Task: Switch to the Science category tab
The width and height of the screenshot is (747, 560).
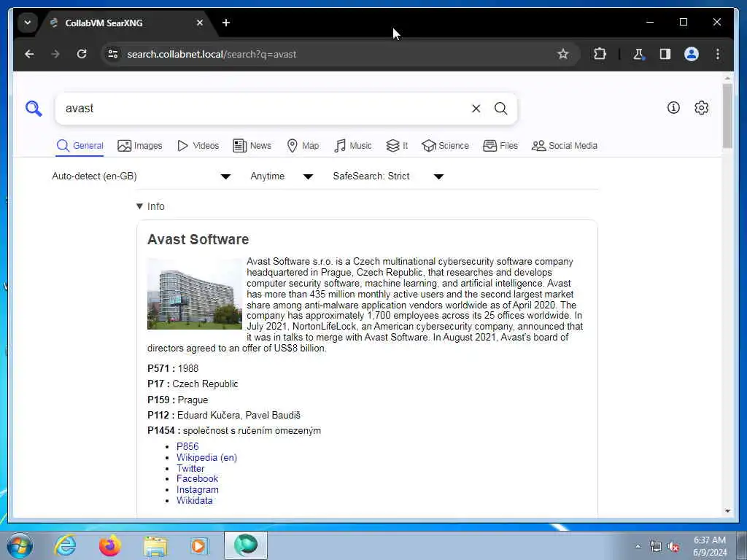Action: pos(446,146)
